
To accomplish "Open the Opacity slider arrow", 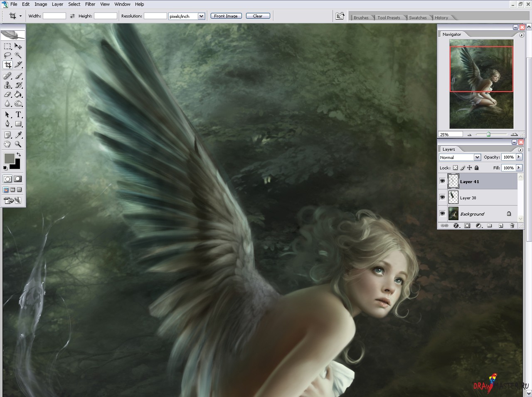I will click(519, 157).
